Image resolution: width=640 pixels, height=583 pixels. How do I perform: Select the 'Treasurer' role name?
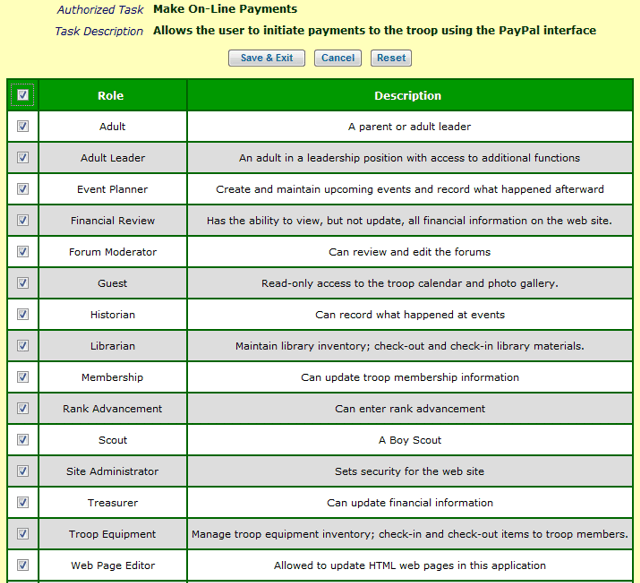point(113,503)
